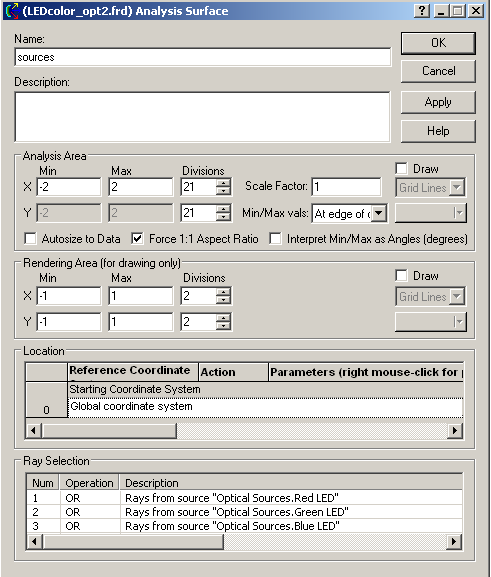
Task: Click Rendering Area X Min field
Action: [69, 296]
